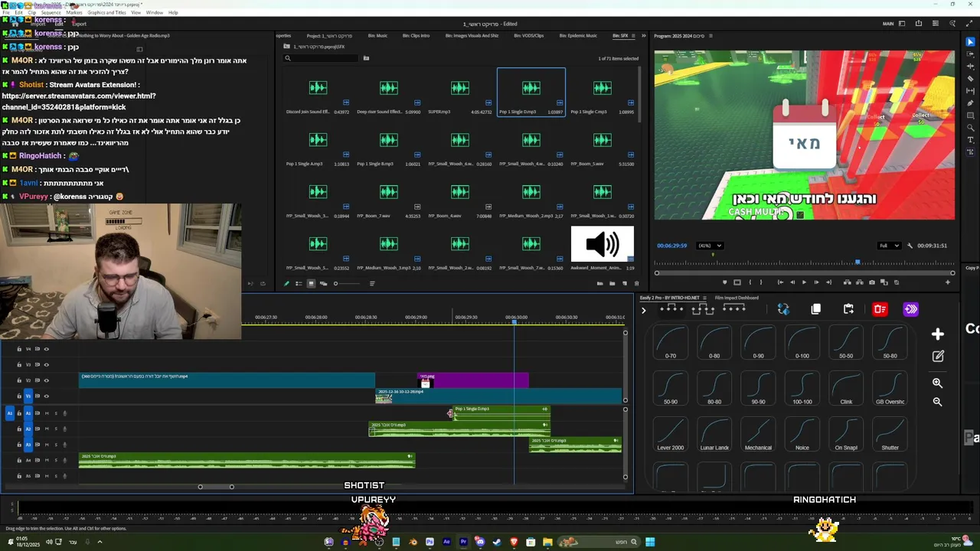Open playback resolution dropdown showing Full
Viewport: 980px width, 551px height.
(889, 246)
